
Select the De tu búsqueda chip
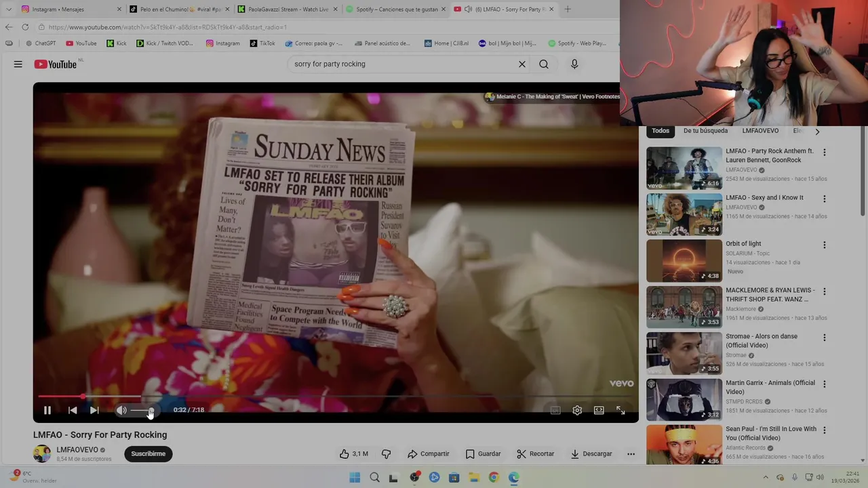click(x=705, y=131)
